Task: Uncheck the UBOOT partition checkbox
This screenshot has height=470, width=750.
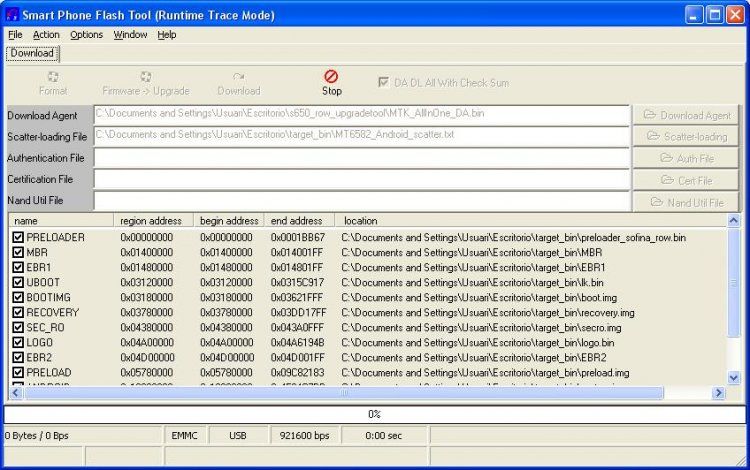Action: 18,282
